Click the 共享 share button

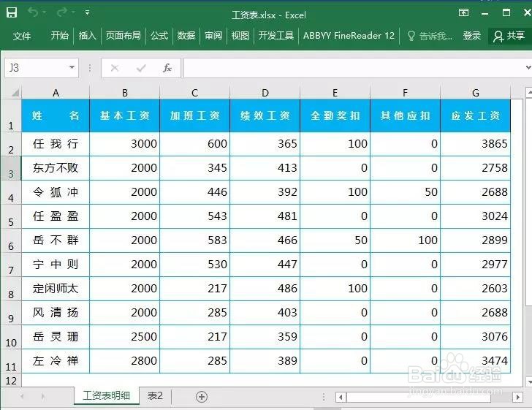click(509, 36)
